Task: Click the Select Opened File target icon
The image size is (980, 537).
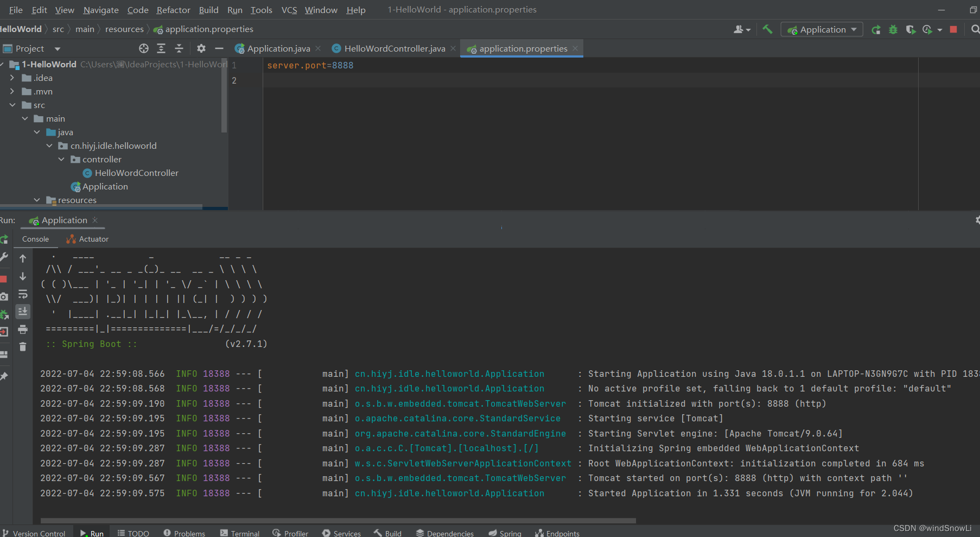Action: 144,48
